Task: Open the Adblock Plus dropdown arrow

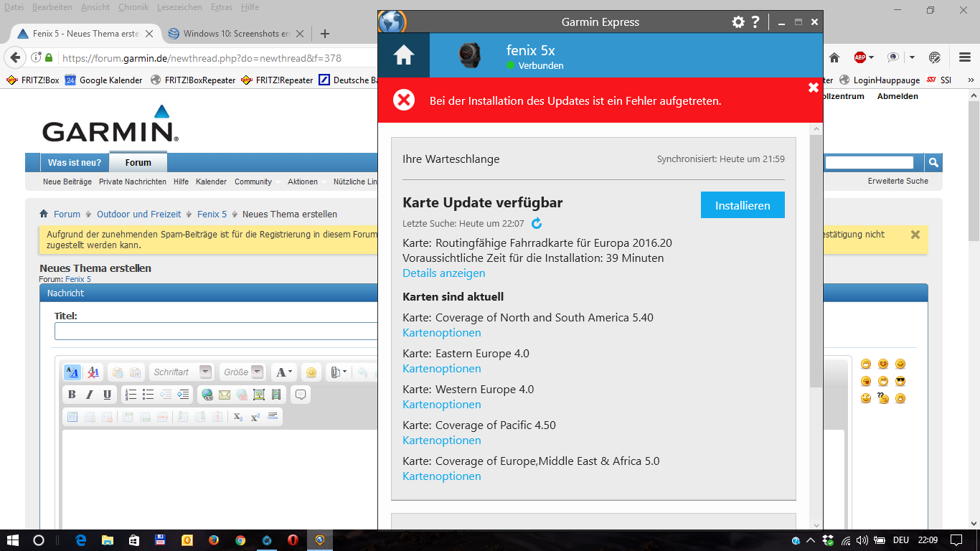Action: coord(871,57)
